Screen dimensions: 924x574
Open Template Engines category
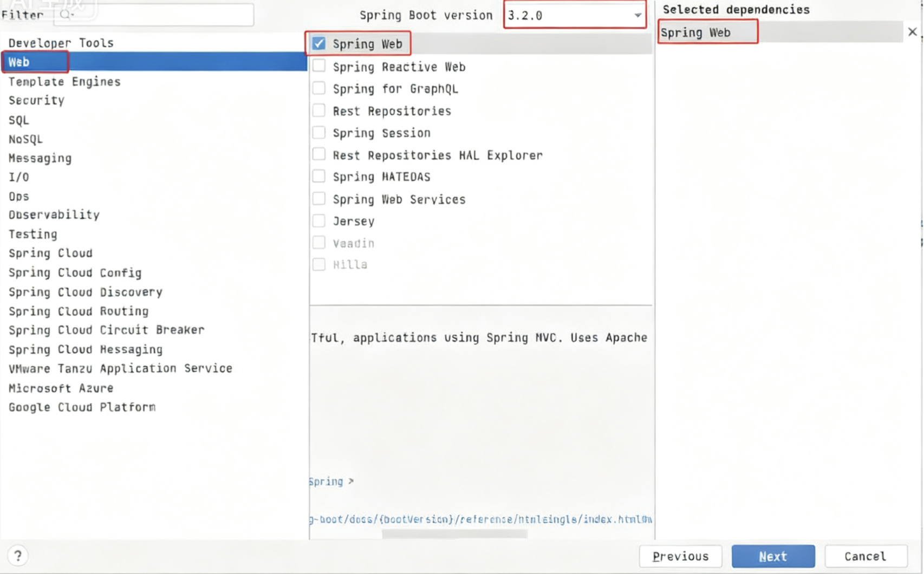[154, 81]
